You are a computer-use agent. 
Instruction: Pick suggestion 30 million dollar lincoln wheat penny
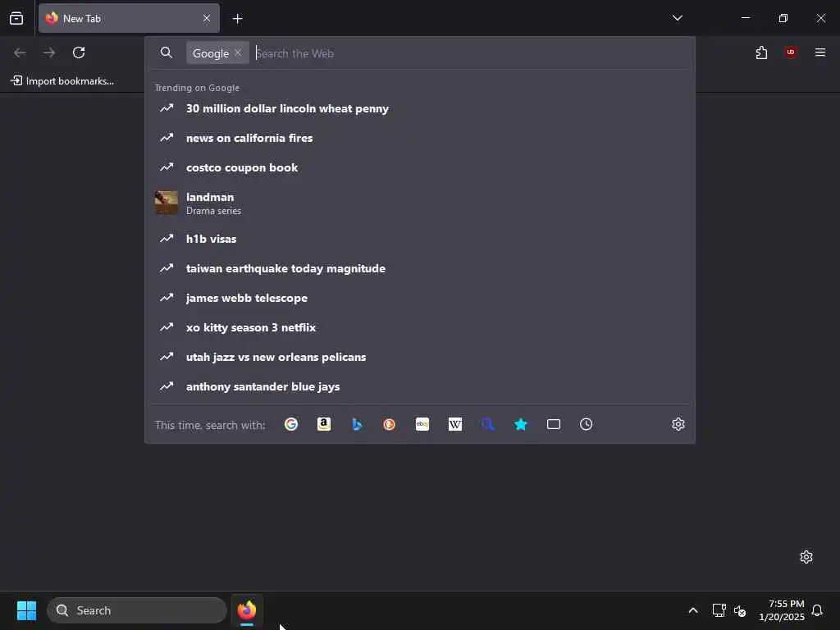(x=420, y=108)
